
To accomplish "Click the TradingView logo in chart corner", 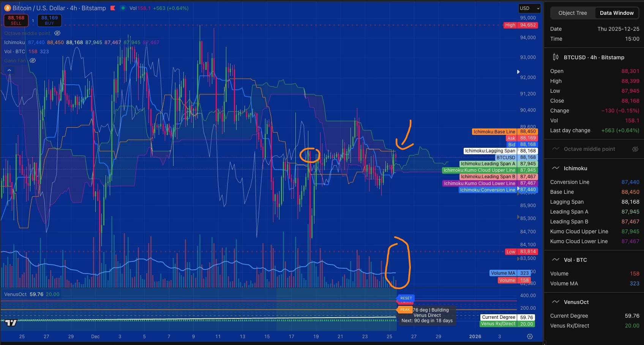I will [x=11, y=323].
